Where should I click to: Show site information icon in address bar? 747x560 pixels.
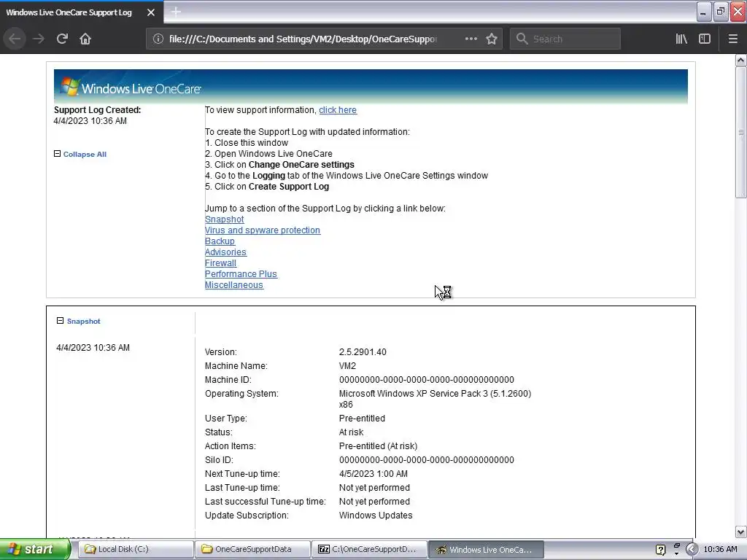coord(158,39)
